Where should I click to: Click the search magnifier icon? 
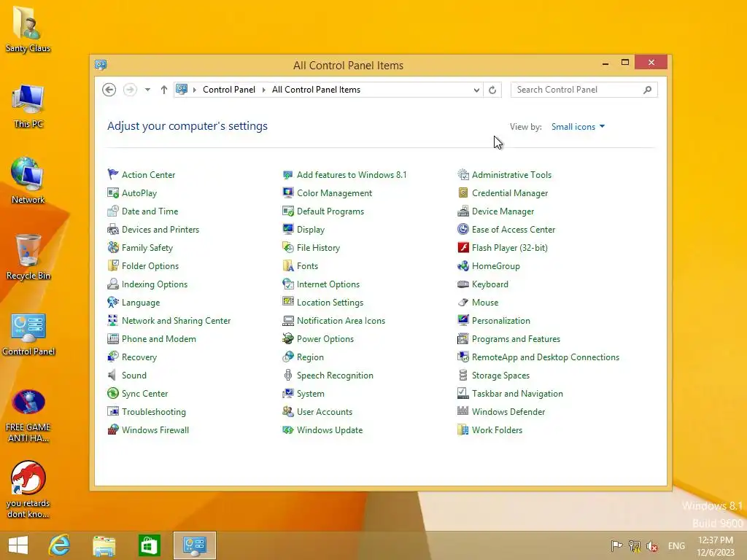(x=647, y=90)
